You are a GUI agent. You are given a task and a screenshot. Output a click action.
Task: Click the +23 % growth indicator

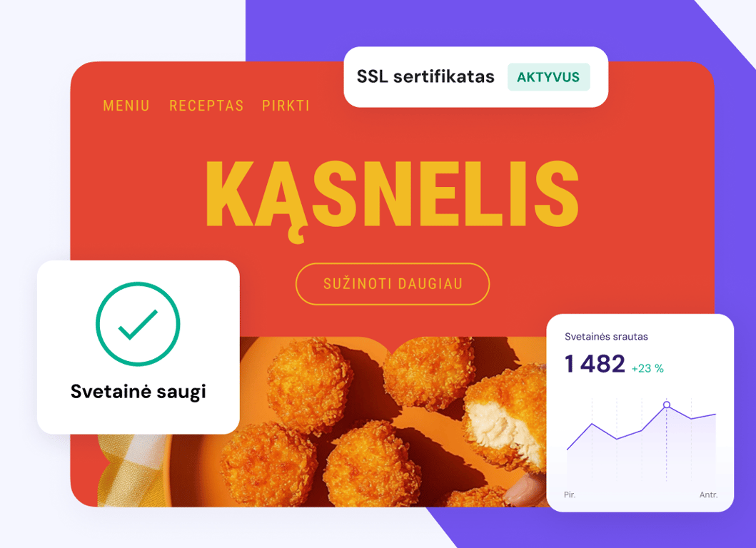(647, 368)
